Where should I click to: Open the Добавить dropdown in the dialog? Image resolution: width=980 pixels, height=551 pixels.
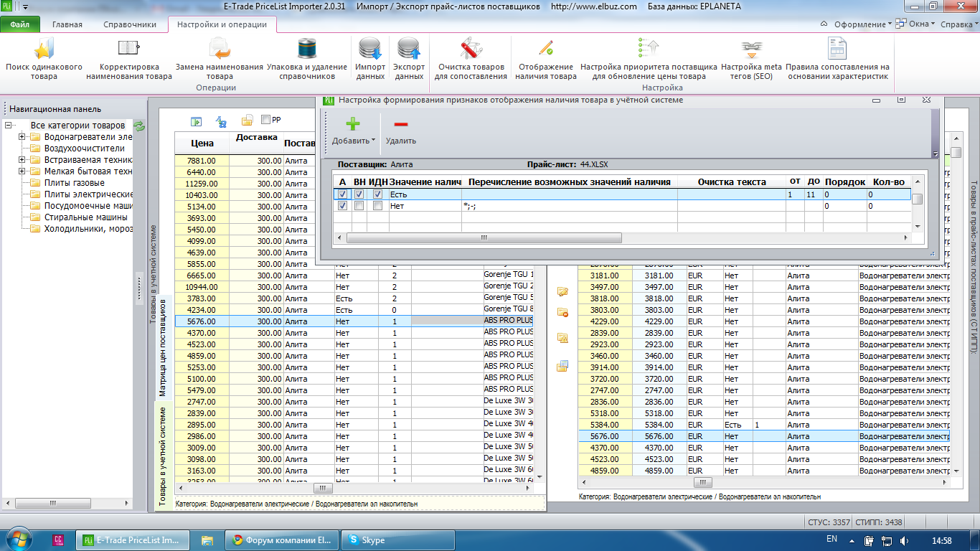[x=353, y=131]
